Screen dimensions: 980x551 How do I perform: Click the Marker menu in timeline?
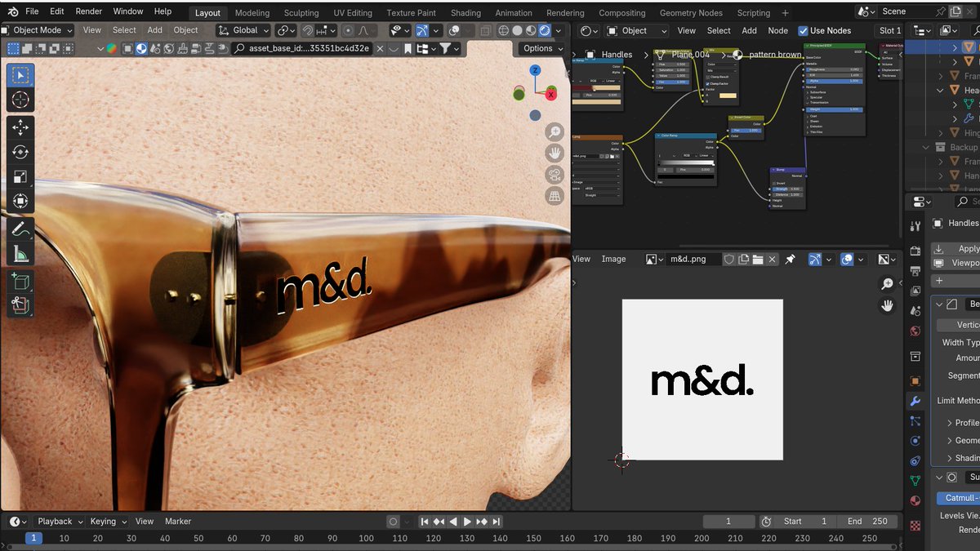click(178, 522)
